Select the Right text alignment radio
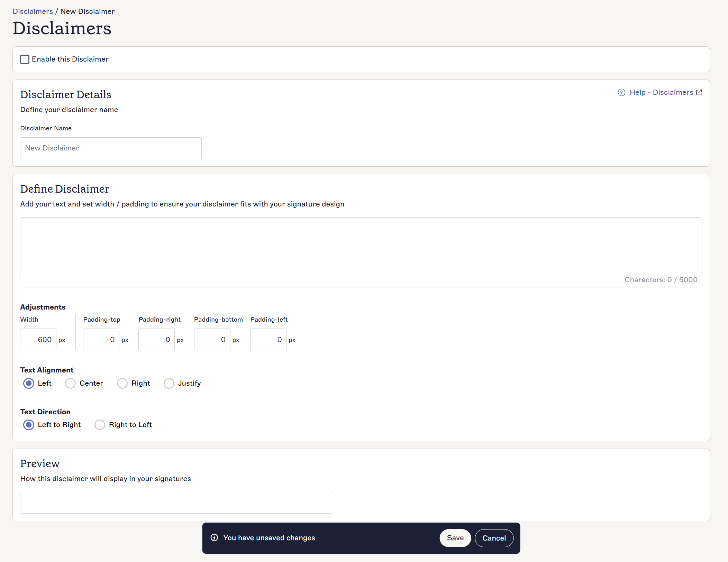This screenshot has width=728, height=562. point(122,383)
